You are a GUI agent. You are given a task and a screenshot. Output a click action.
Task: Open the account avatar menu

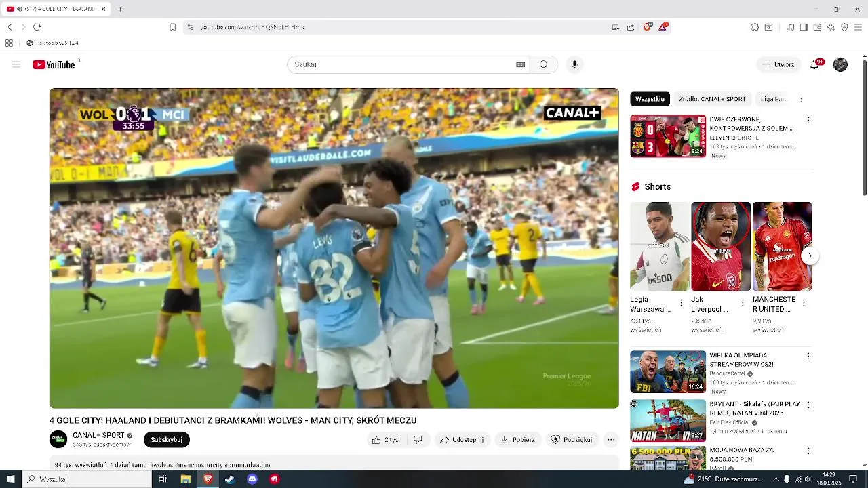[840, 64]
